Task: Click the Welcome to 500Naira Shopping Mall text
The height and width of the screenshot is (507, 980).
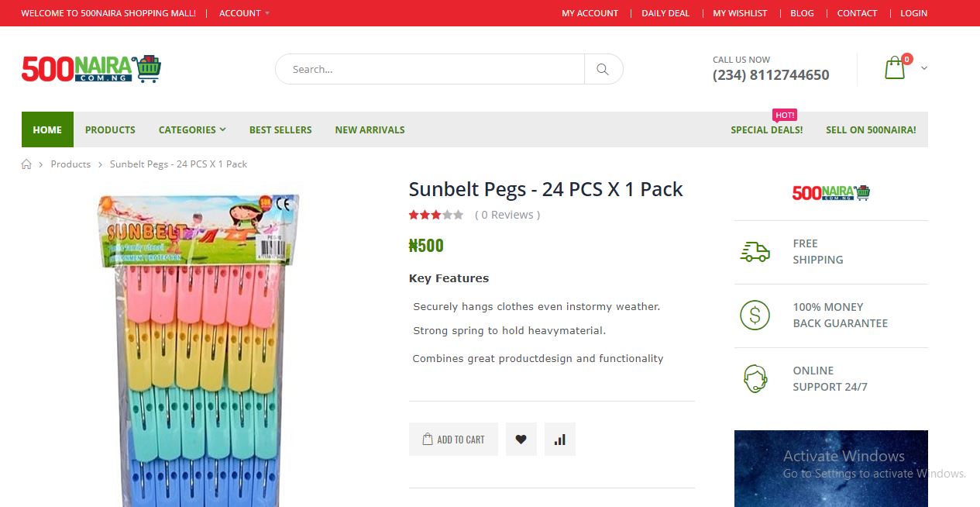Action: pos(108,13)
